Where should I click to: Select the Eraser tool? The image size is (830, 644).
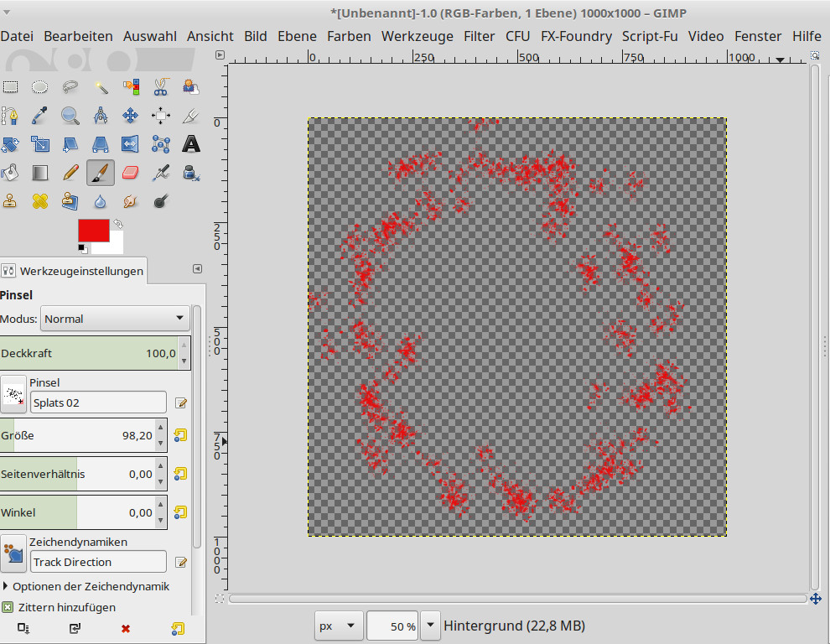(x=130, y=173)
